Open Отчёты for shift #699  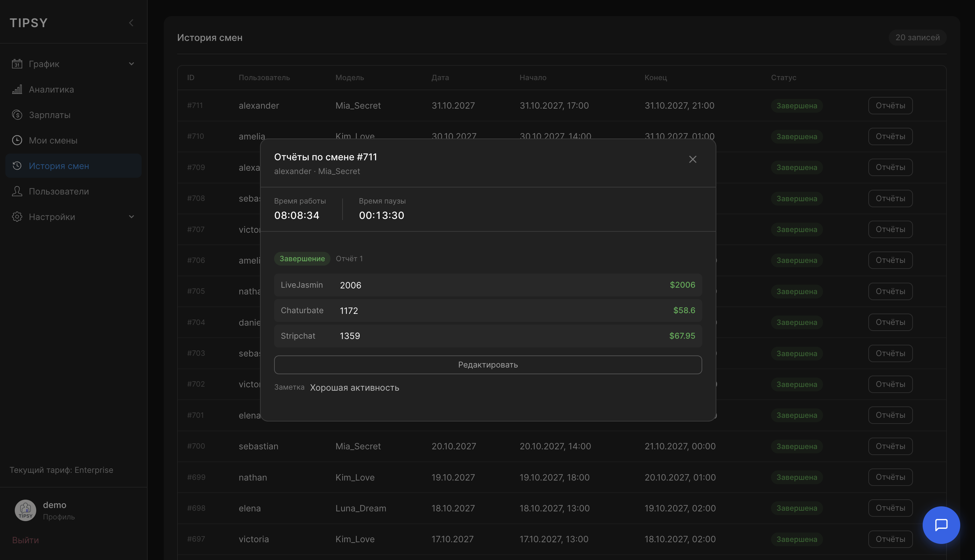(x=890, y=477)
